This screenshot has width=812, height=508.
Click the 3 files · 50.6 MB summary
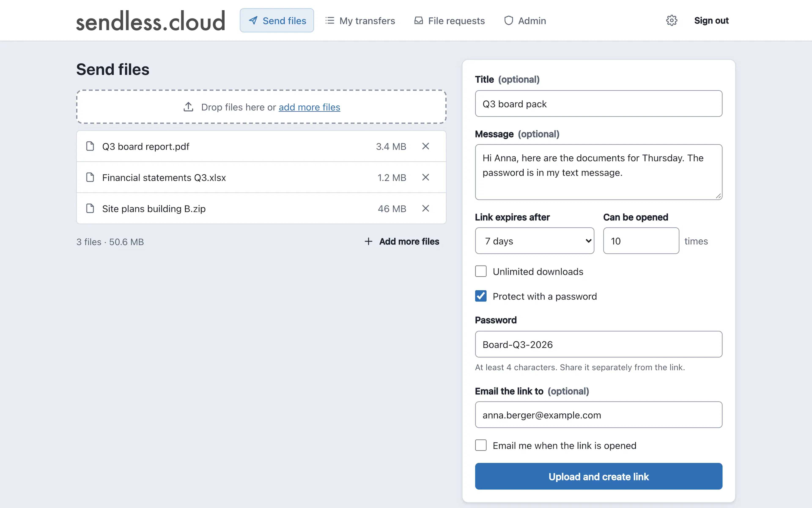click(x=110, y=242)
